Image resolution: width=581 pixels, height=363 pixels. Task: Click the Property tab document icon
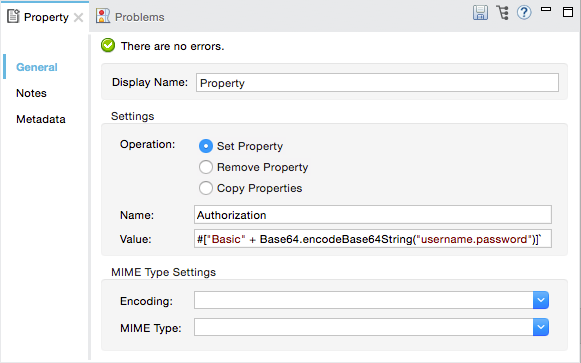tap(13, 16)
